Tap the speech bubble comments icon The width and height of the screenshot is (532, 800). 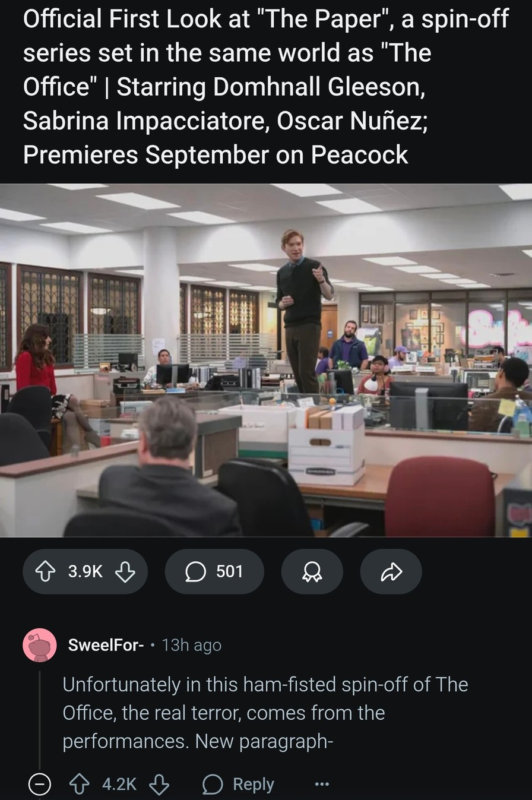click(x=195, y=571)
